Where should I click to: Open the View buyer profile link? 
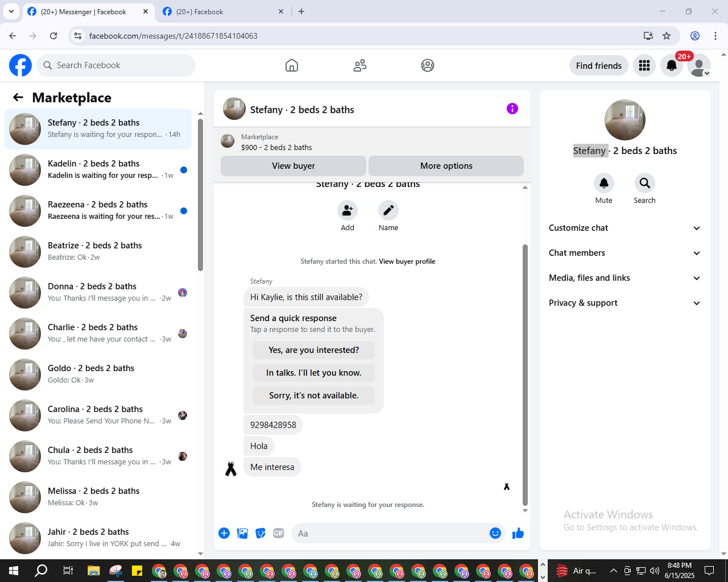(407, 261)
